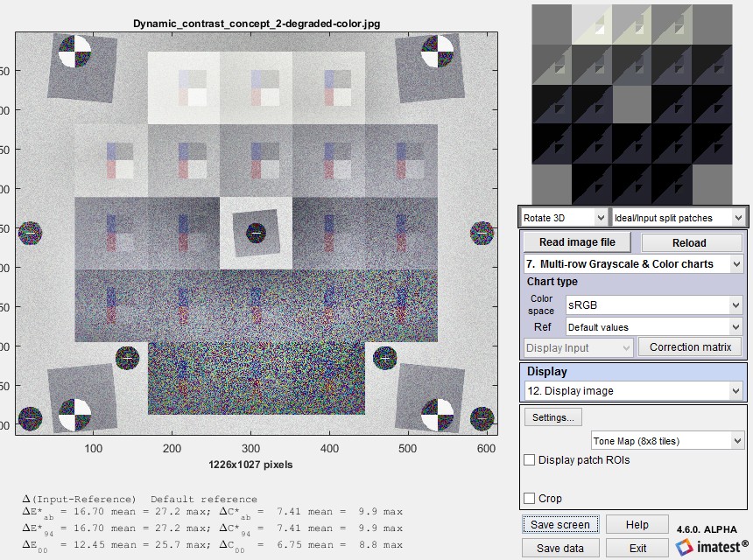
Task: Enable Display patch ROIs
Action: pyautogui.click(x=529, y=459)
